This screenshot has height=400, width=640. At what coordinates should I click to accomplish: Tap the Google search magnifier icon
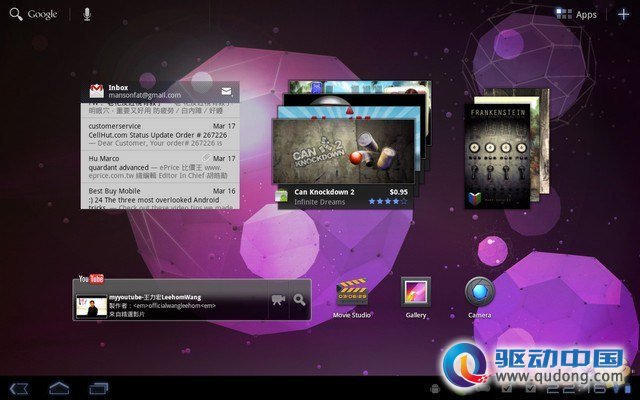click(x=16, y=14)
